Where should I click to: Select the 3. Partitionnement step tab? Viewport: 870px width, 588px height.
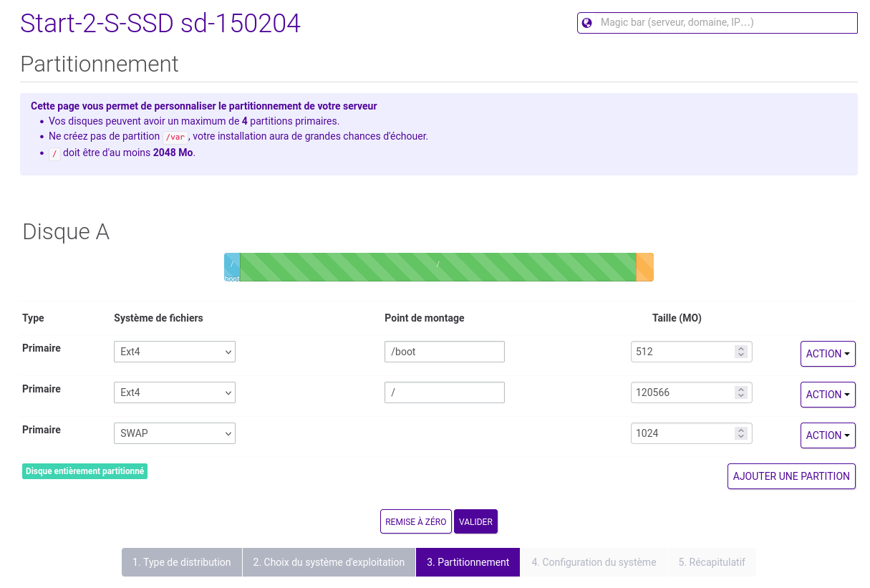(468, 562)
